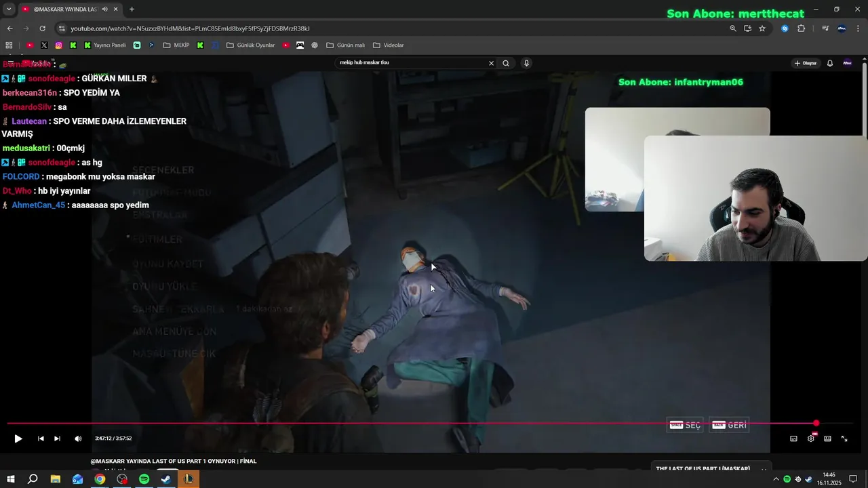Viewport: 868px width, 488px height.
Task: Open taskbar clock showing 14:46
Action: pos(829,479)
